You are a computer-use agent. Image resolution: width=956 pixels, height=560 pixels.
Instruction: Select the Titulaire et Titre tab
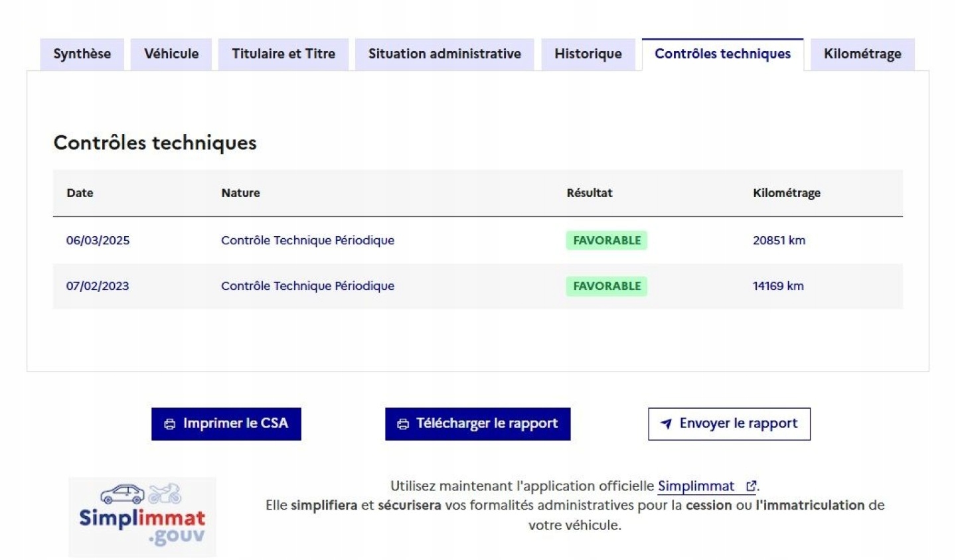[x=283, y=54]
